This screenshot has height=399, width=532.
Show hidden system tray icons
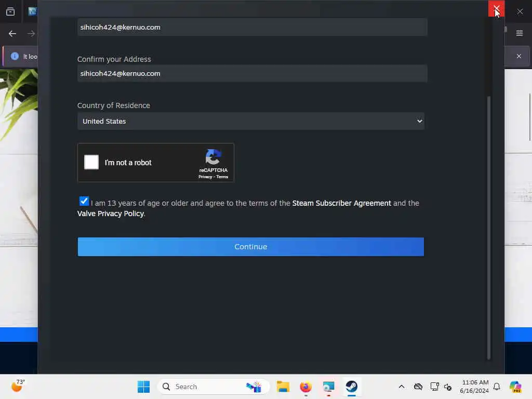pyautogui.click(x=402, y=387)
